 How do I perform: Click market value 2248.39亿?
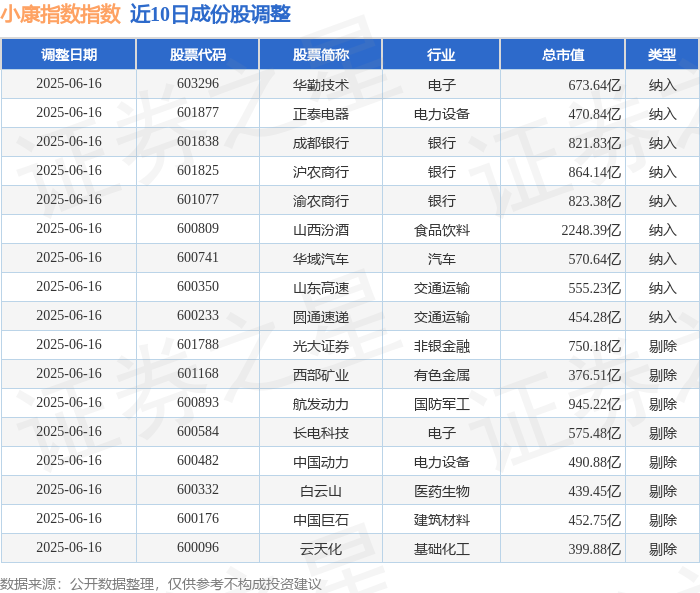tap(591, 230)
